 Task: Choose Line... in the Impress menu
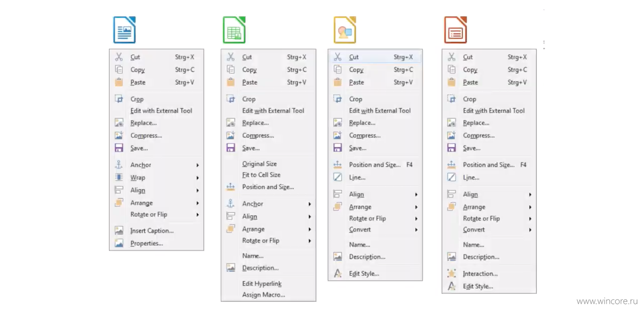coord(471,177)
